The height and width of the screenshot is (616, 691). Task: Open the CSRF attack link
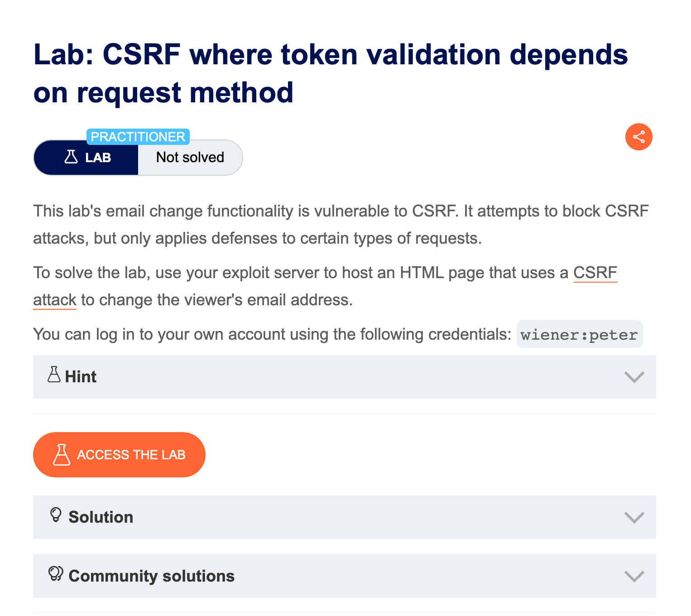[x=595, y=273]
